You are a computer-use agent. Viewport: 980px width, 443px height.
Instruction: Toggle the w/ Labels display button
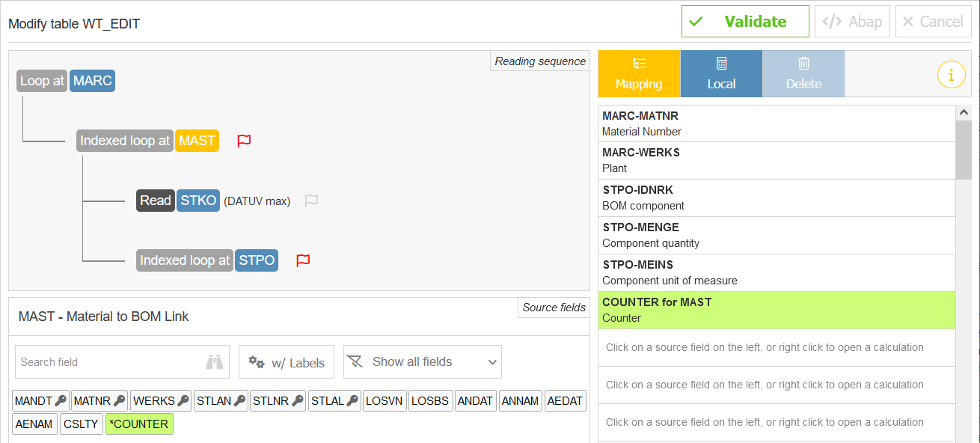coord(287,362)
